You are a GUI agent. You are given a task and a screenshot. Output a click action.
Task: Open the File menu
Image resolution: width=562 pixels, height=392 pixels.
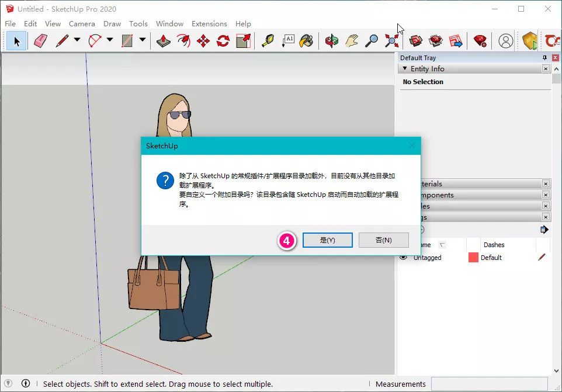click(x=10, y=23)
